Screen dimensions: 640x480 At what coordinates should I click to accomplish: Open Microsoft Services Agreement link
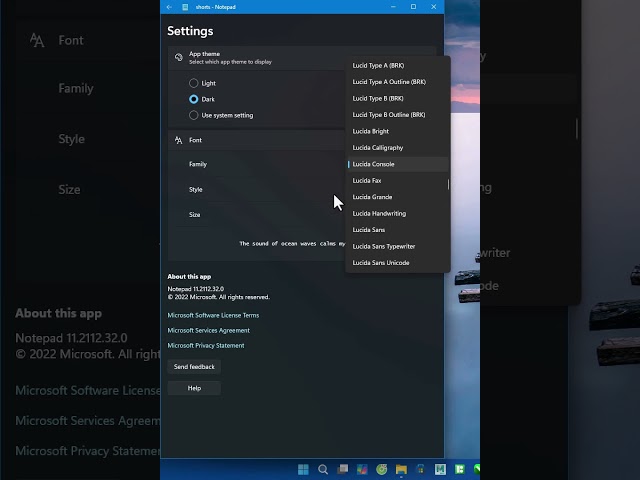click(209, 330)
